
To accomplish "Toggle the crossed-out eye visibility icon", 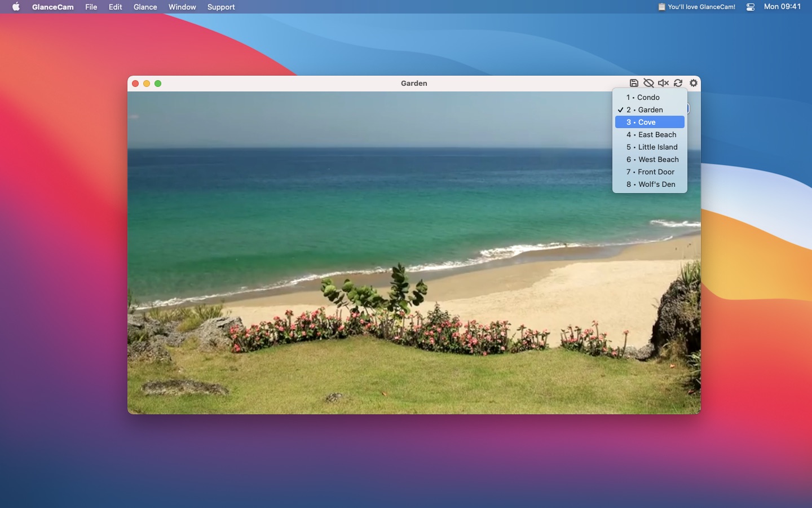I will tap(648, 83).
